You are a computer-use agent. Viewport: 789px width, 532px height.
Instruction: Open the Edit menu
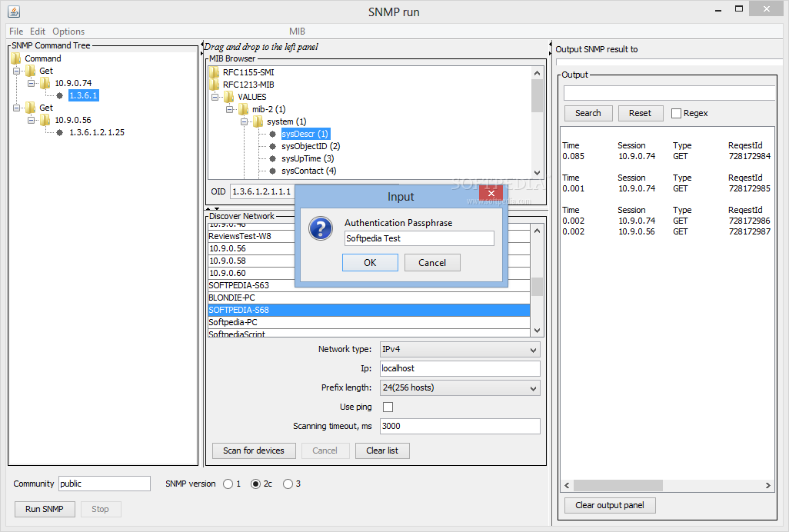(x=37, y=32)
